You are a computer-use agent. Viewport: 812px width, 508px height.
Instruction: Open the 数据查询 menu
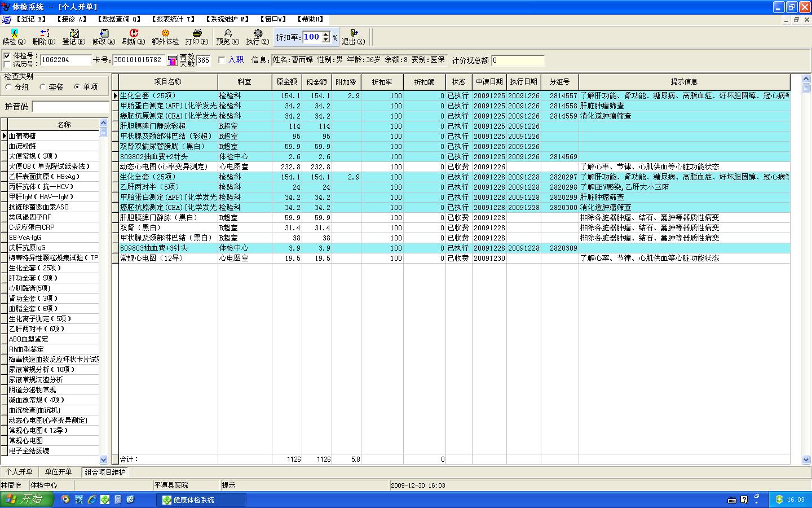(x=118, y=19)
